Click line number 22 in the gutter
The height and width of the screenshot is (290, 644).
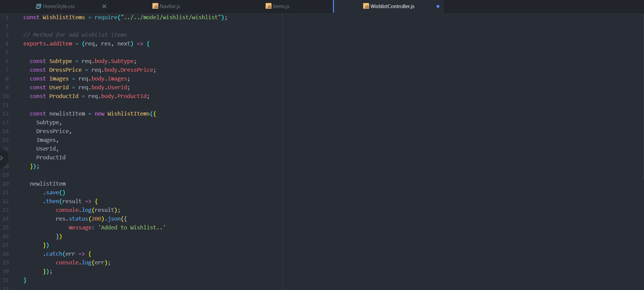pyautogui.click(x=6, y=201)
